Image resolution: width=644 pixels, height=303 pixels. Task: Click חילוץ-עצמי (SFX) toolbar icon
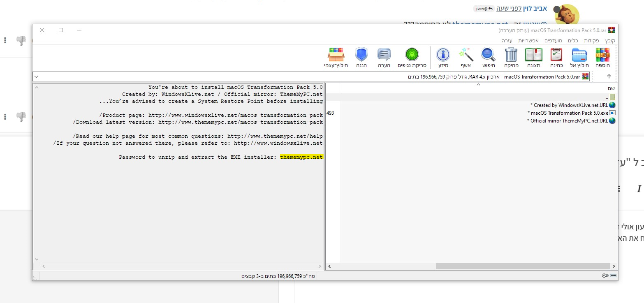tap(336, 58)
